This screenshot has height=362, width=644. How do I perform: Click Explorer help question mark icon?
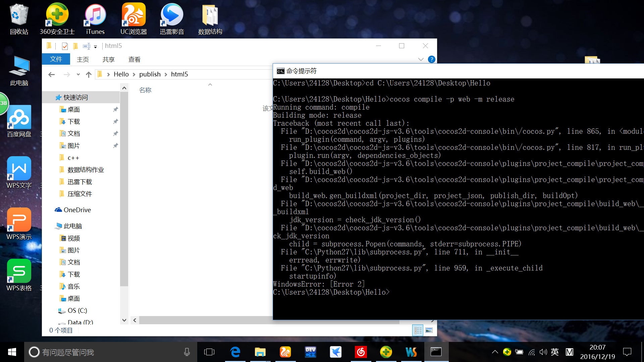pyautogui.click(x=432, y=59)
